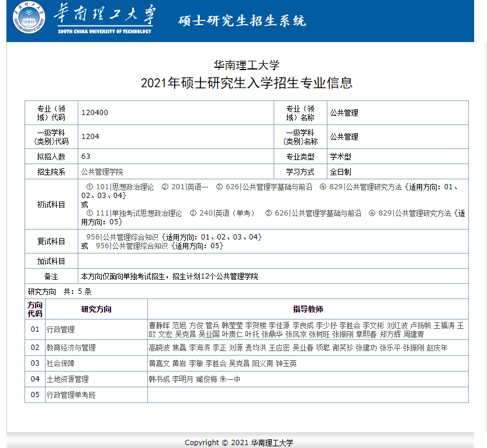487x448 pixels.
Task: Click the 招生院系 label cell
Action: 51,172
